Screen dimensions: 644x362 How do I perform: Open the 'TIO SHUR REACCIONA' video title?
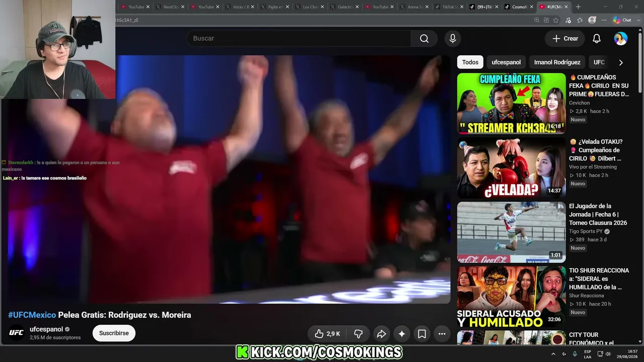[x=599, y=279]
